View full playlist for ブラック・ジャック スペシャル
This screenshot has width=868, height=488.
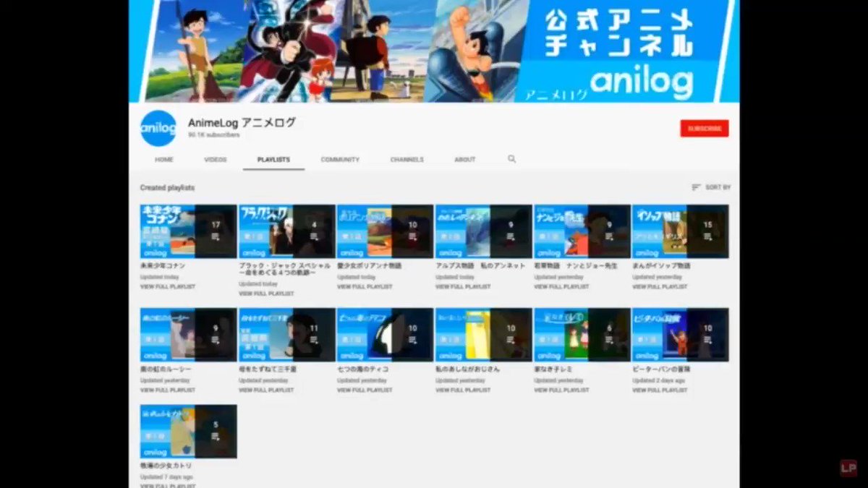[x=266, y=294]
